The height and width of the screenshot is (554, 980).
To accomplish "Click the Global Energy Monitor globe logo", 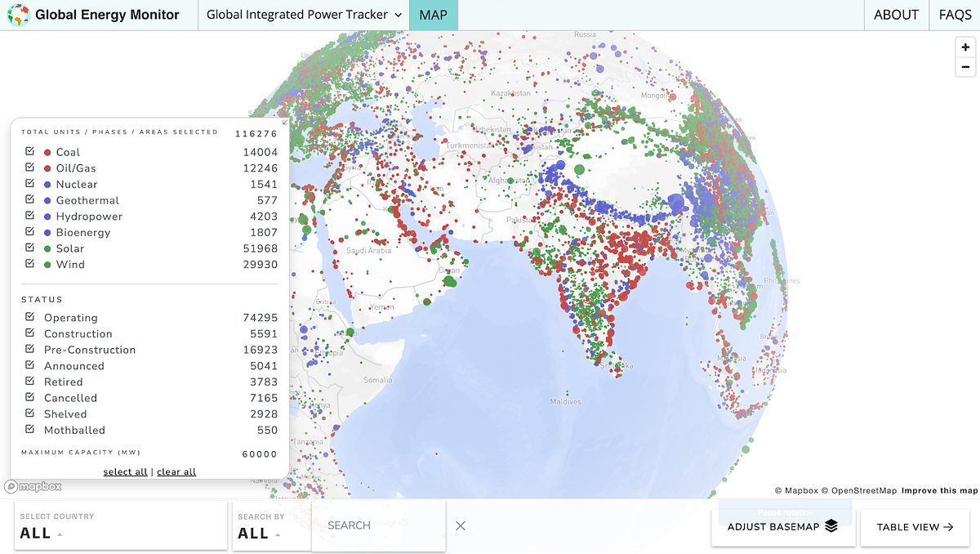I will tap(18, 14).
